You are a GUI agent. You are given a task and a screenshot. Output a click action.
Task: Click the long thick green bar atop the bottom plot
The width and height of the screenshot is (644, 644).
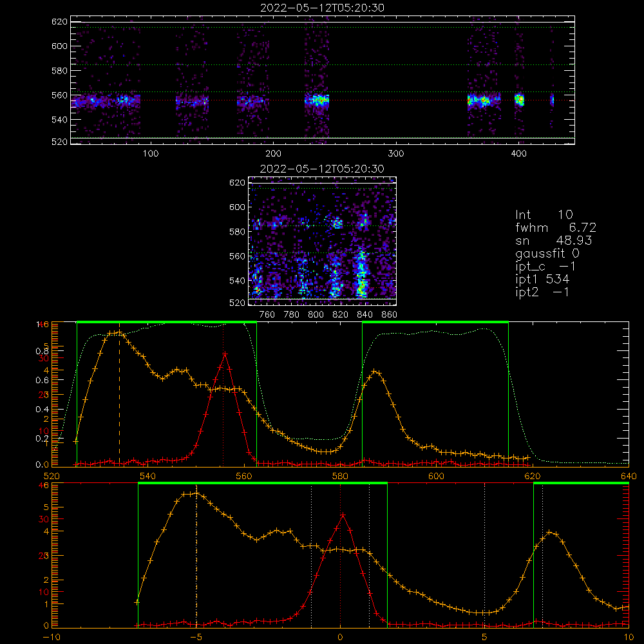coord(263,483)
